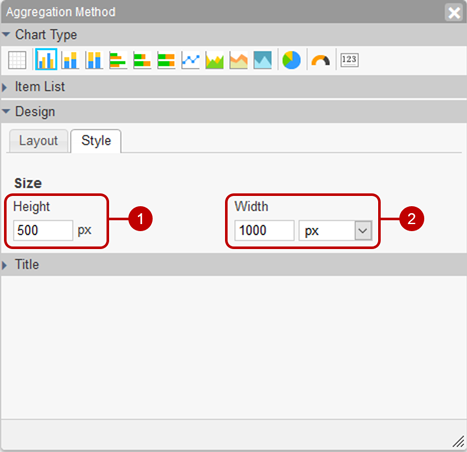This screenshot has height=452, width=467.
Task: Select the line chart icon
Action: (190, 60)
